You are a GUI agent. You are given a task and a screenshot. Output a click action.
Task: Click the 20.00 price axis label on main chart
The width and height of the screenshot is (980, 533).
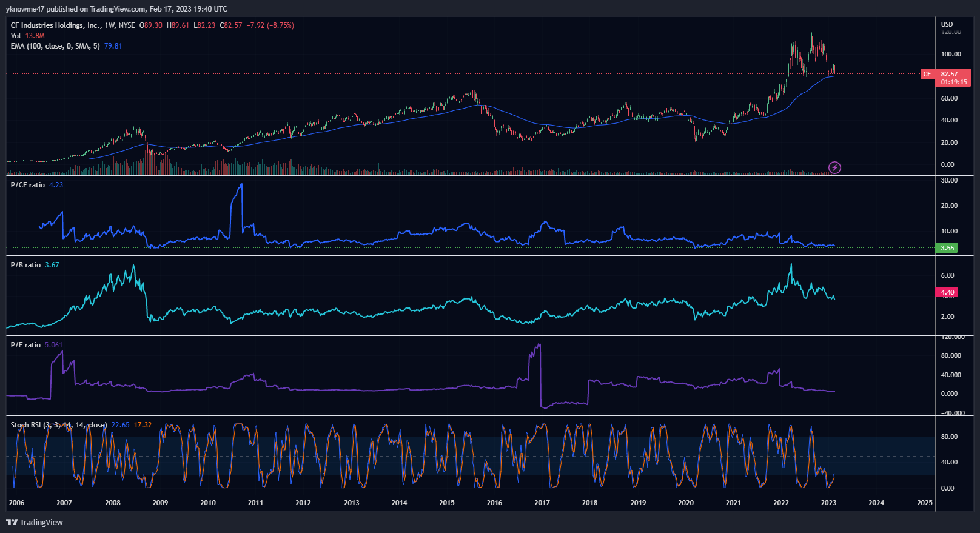tap(949, 142)
